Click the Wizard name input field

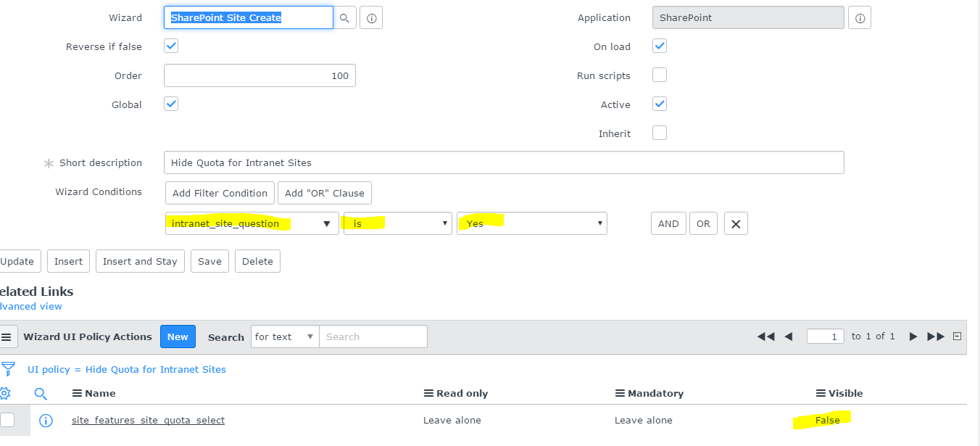click(249, 17)
